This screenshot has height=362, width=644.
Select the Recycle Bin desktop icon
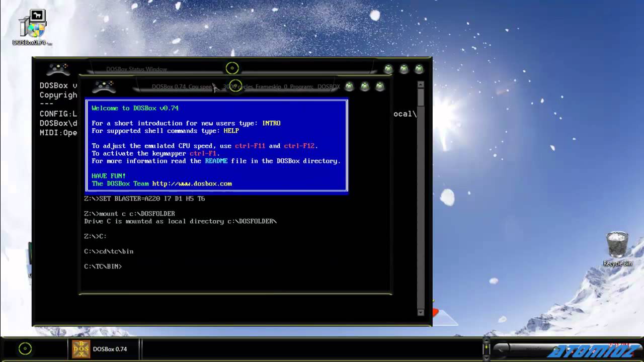[x=617, y=249]
